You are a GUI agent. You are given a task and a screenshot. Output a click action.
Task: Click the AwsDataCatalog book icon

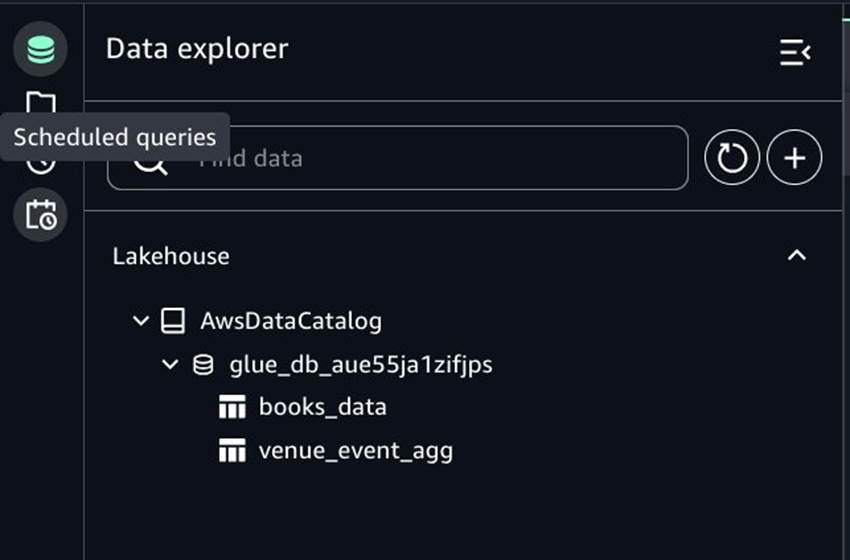point(173,321)
